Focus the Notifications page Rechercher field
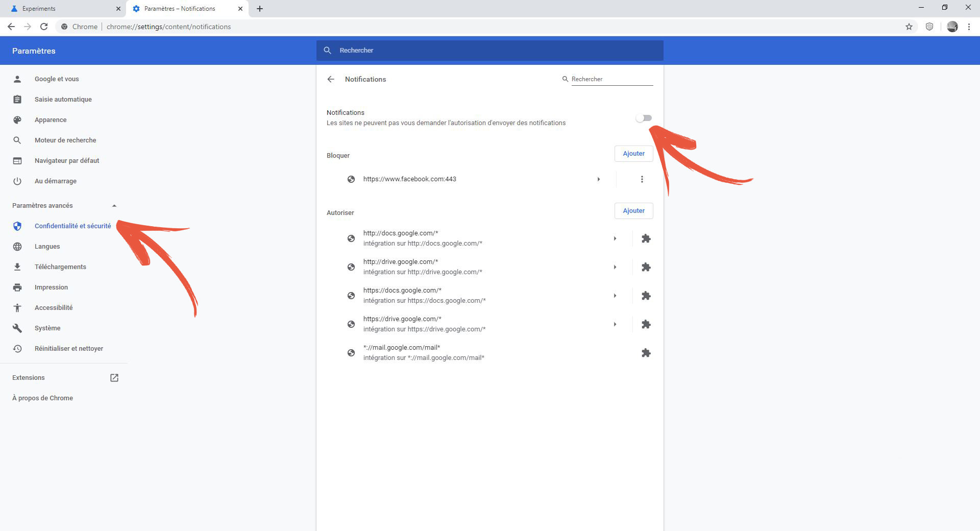This screenshot has width=980, height=531. (612, 79)
